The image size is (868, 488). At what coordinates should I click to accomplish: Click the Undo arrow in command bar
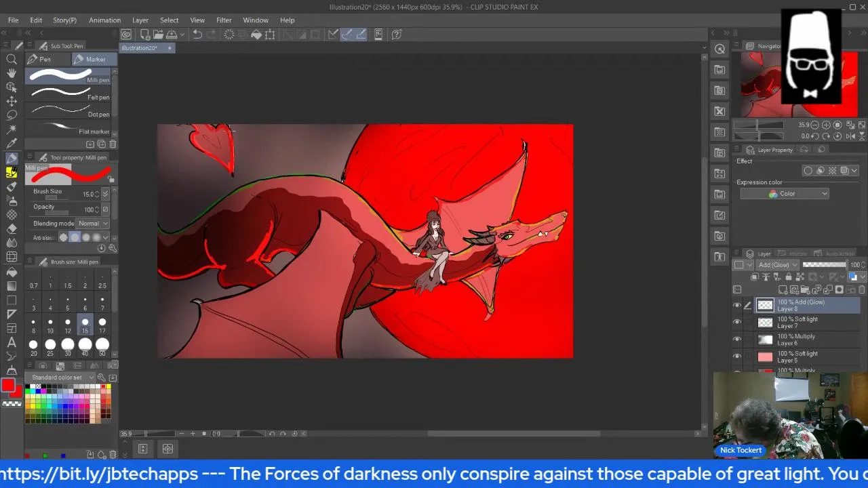(x=197, y=35)
